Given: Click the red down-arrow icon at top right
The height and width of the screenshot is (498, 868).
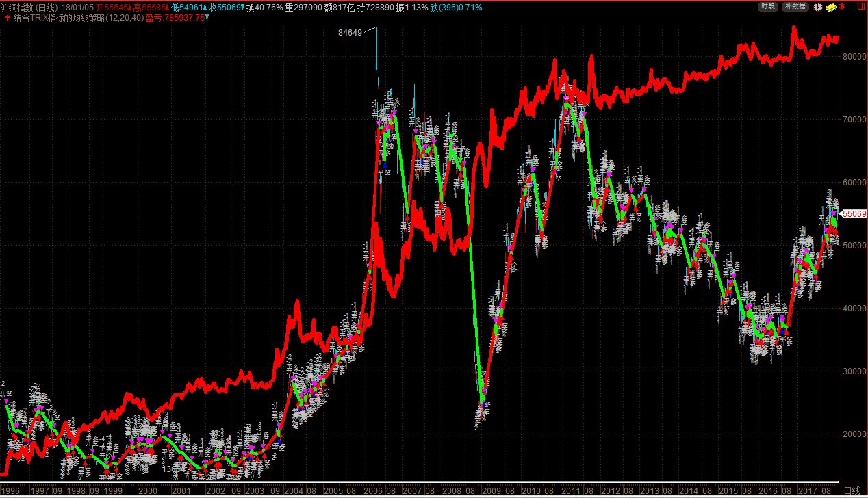Looking at the screenshot, I should point(843,7).
